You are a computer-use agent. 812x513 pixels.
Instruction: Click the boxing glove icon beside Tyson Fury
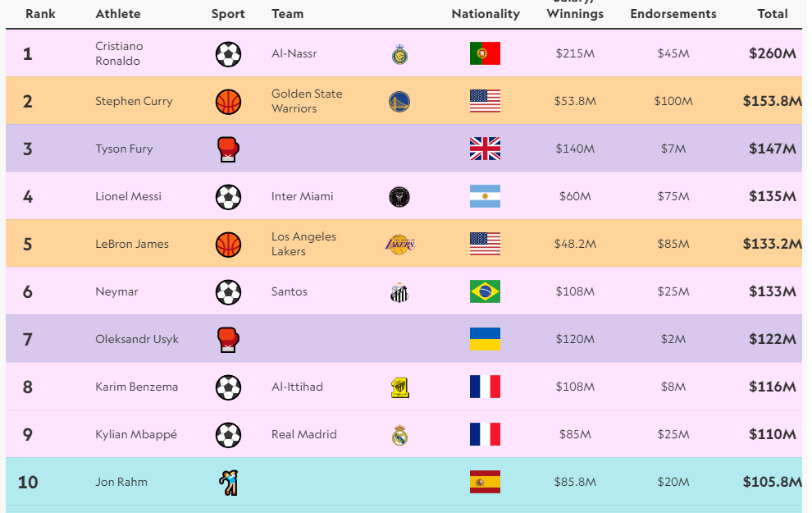[x=228, y=149]
